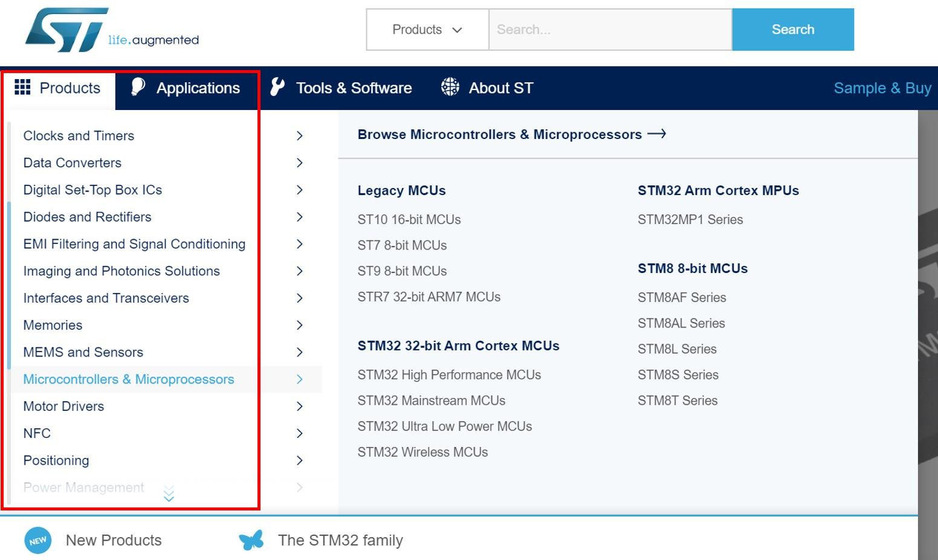
Task: Open the Products tab
Action: click(x=58, y=88)
